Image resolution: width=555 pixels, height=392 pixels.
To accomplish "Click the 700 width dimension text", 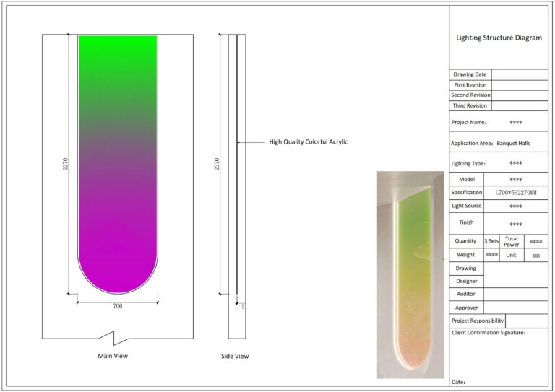I will (117, 306).
